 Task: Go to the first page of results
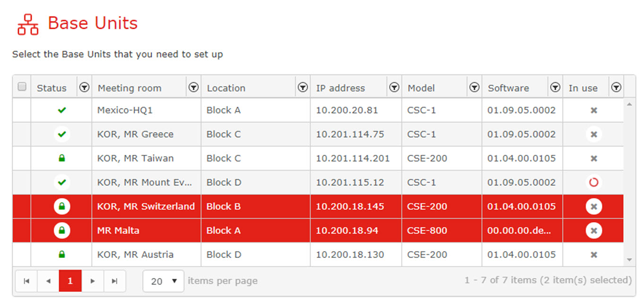[x=26, y=281]
